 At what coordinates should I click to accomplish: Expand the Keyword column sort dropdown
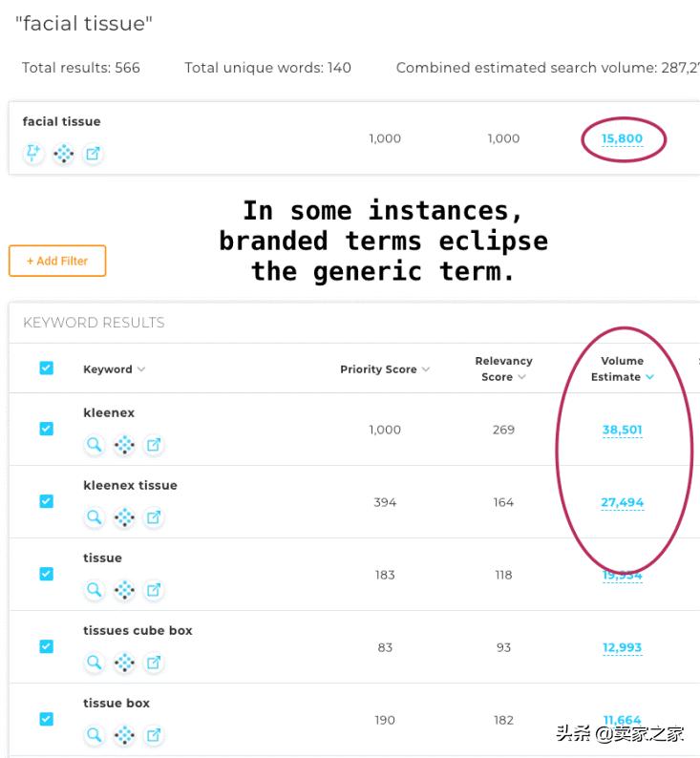pos(141,369)
